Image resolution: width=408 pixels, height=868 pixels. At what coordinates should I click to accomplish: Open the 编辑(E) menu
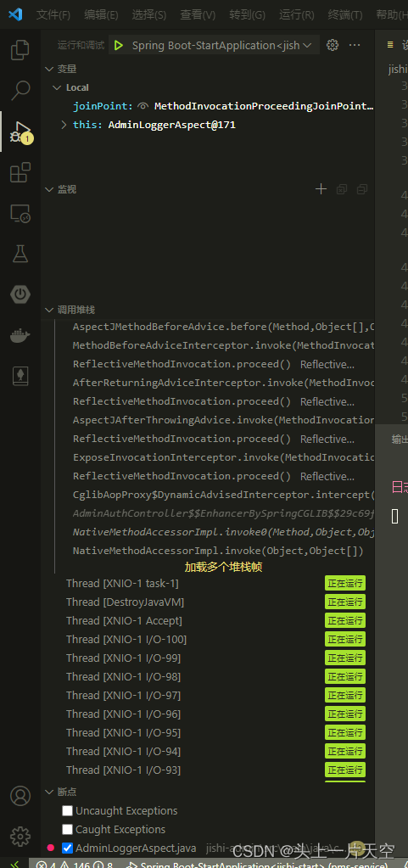(101, 15)
